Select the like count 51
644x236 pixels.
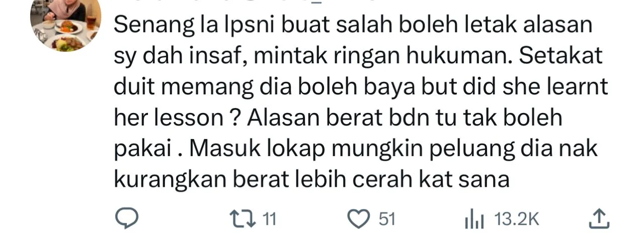pyautogui.click(x=387, y=219)
